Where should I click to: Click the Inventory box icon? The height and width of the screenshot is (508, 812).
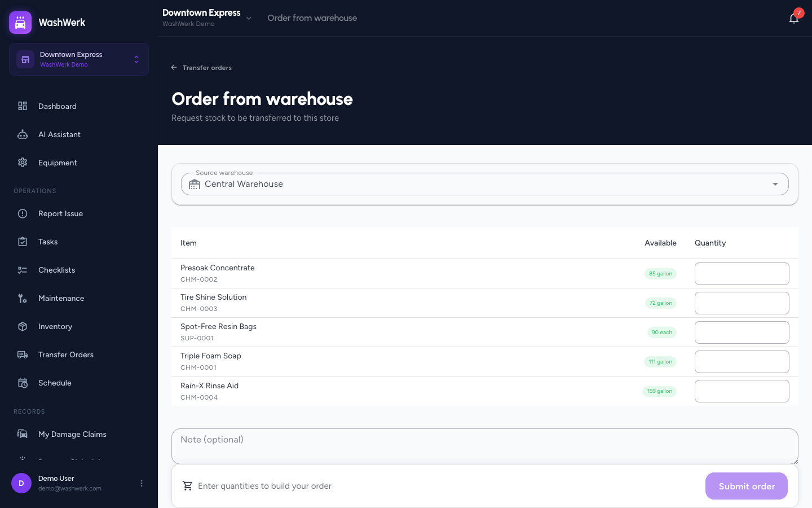[23, 326]
